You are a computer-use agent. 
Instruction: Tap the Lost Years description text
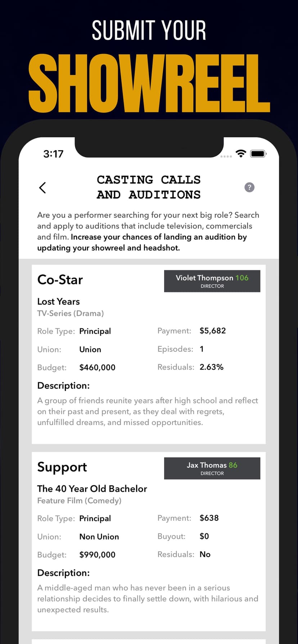point(148,411)
